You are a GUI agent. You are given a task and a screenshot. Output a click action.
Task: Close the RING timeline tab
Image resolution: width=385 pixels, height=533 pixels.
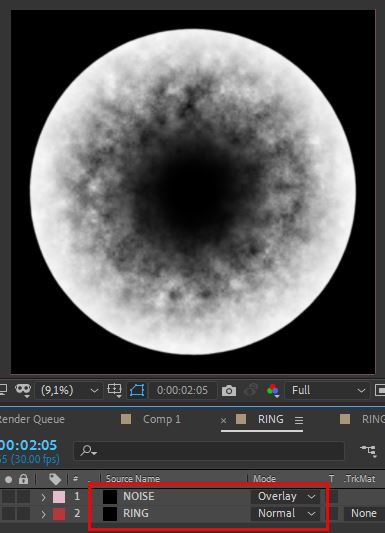coord(223,420)
